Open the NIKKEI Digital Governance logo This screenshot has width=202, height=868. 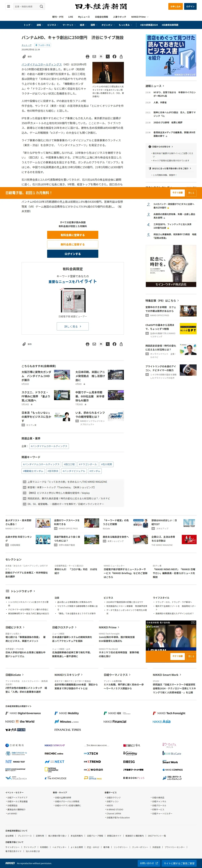pyautogui.click(x=23, y=713)
